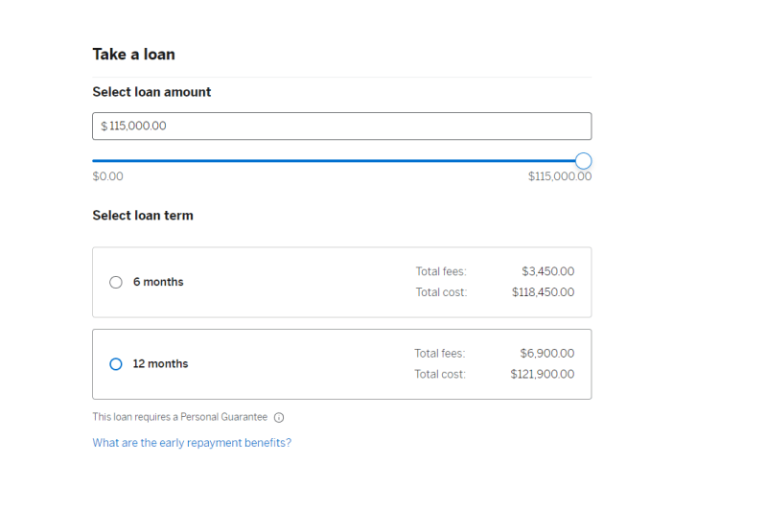
Task: Click the $118,450.00 total cost value
Action: pos(543,292)
